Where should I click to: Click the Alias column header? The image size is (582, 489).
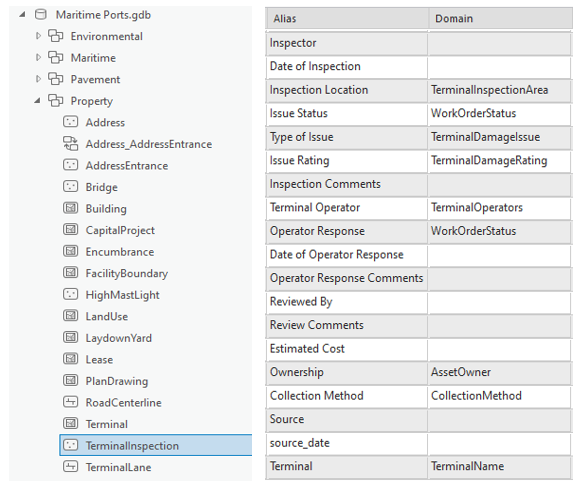[347, 19]
